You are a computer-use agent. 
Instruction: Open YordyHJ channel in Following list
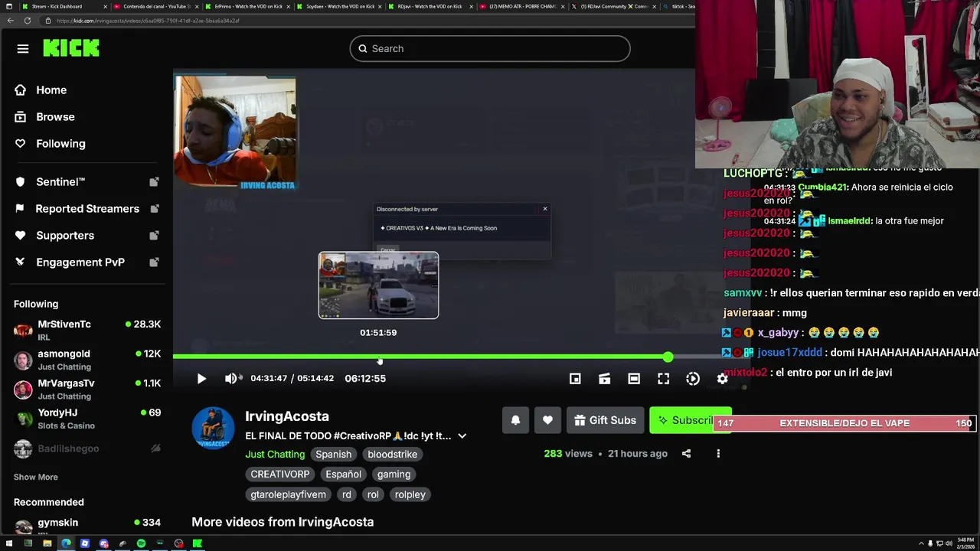[87, 419]
